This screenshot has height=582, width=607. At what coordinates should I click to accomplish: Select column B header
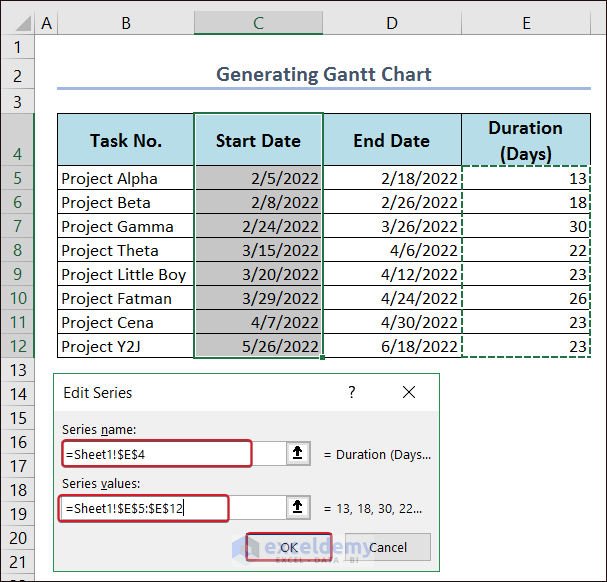(x=126, y=23)
